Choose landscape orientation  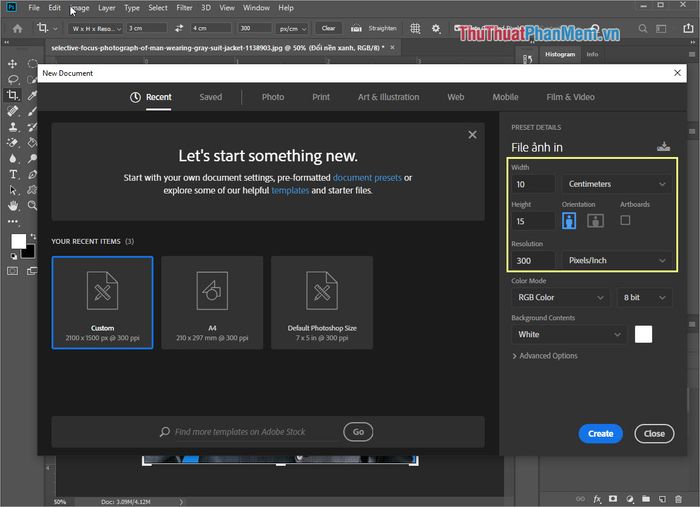point(596,220)
